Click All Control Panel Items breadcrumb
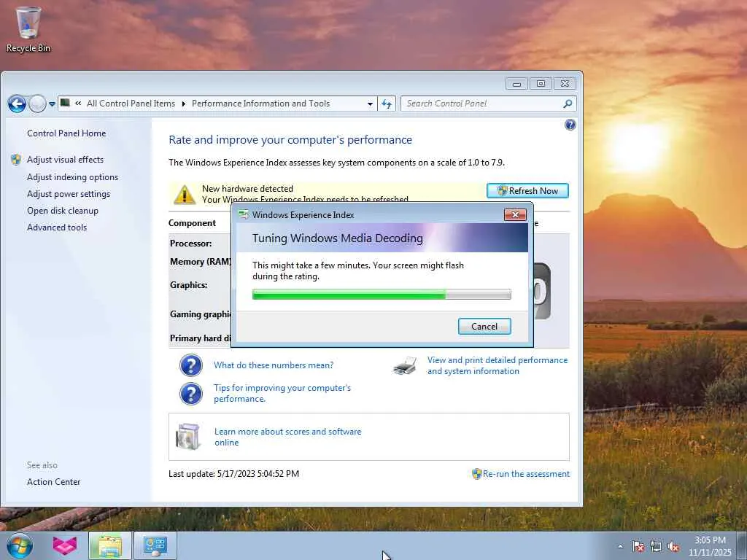Screen dimensions: 747x560 131,104
